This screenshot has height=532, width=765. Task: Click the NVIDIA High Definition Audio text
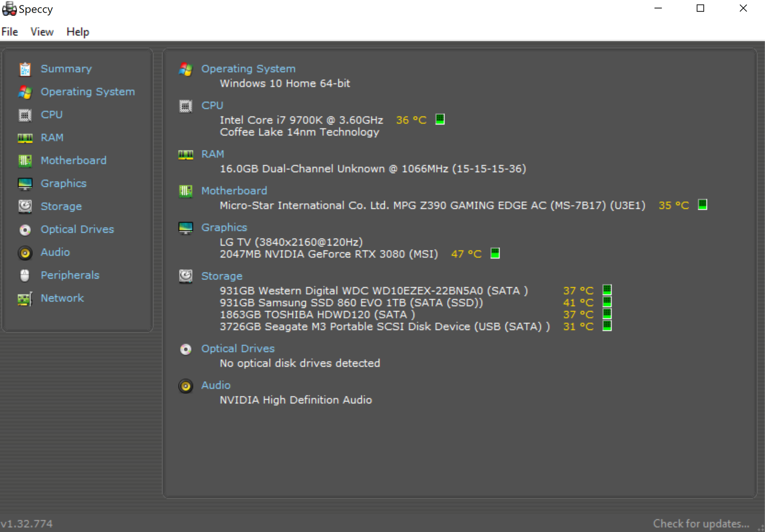pyautogui.click(x=296, y=400)
